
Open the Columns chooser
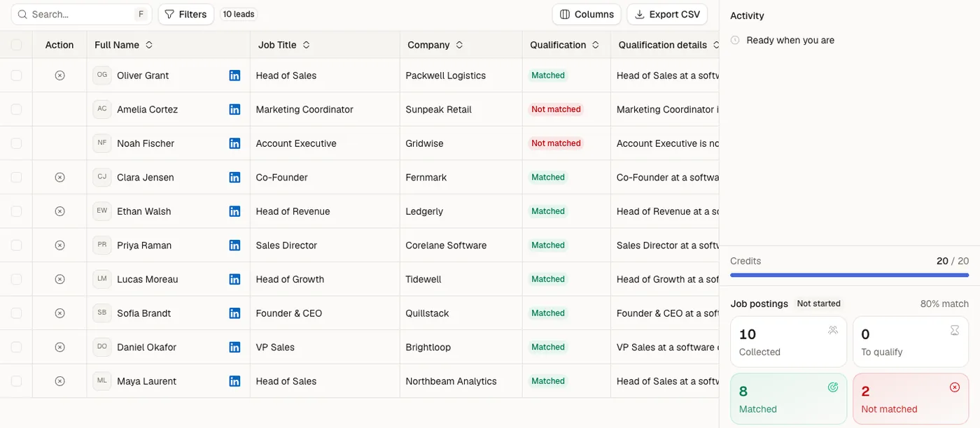coord(587,14)
